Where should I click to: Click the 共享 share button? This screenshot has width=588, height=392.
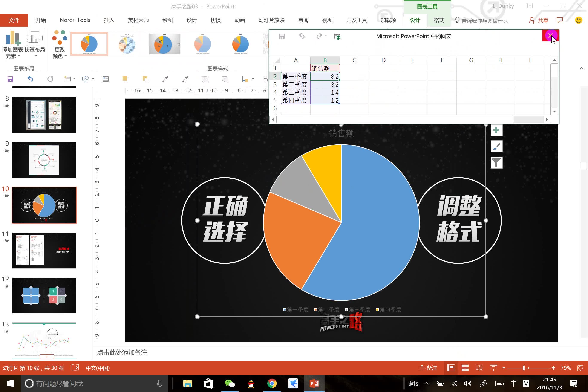coord(539,20)
